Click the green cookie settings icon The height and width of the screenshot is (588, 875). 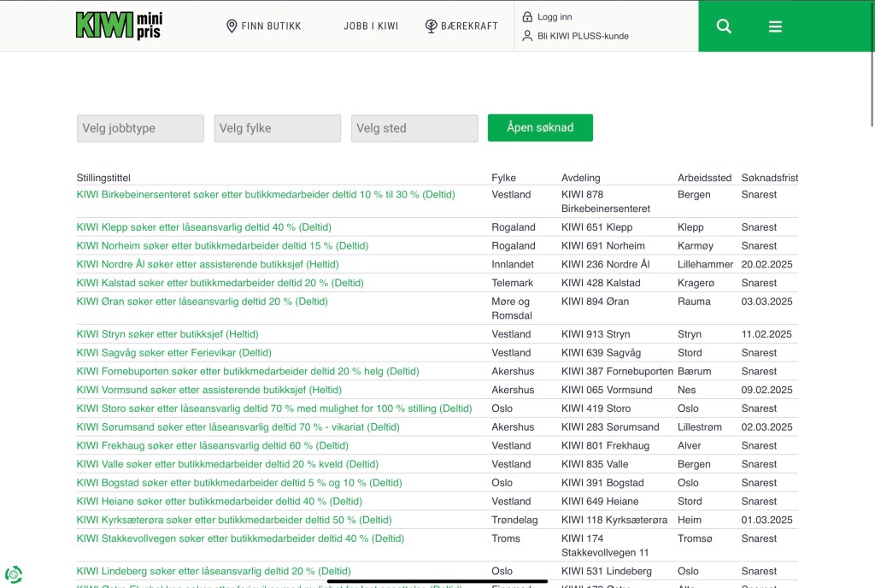tap(14, 574)
